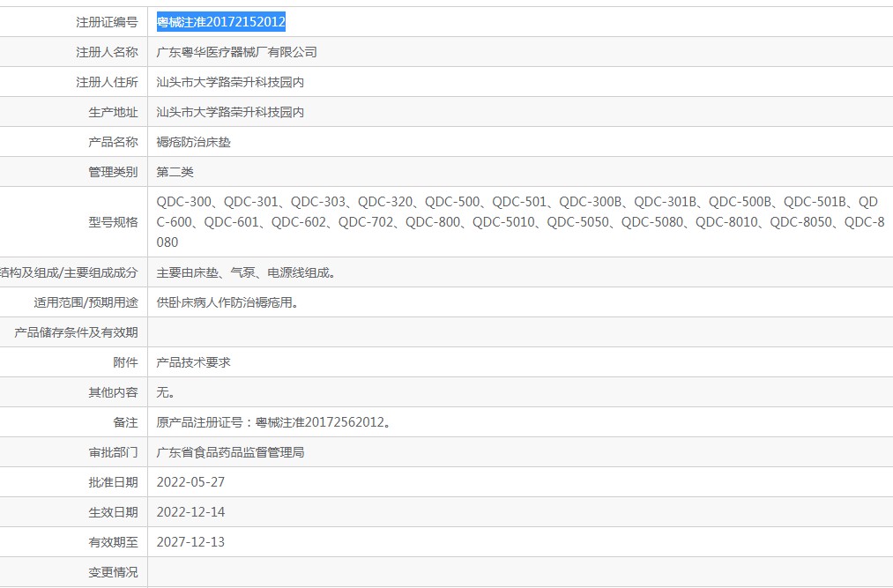Click the 产品储存条件及有效期 label
Screen dimensions: 893x588
click(77, 332)
